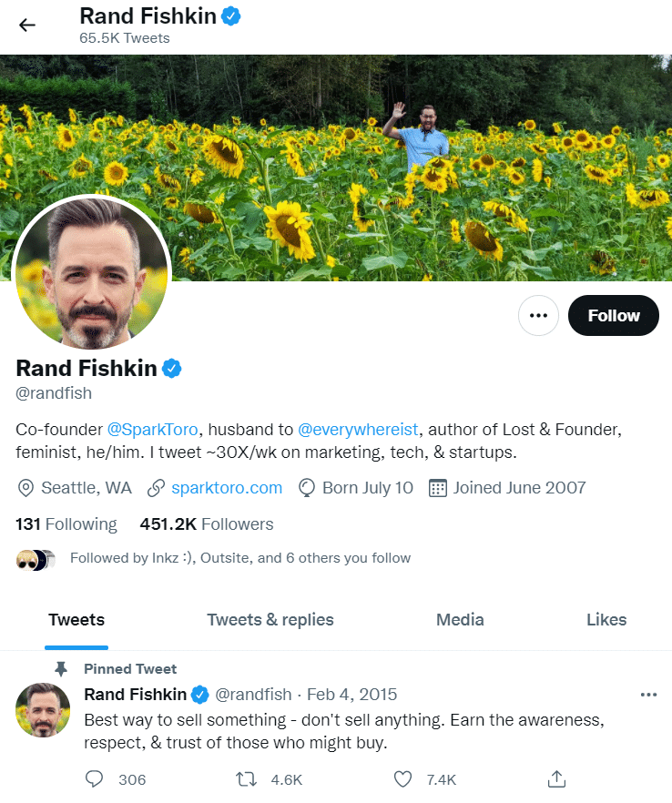Screen dimensions: 672x803
Task: Click the reply icon on the pinned tweet
Action: [x=94, y=779]
